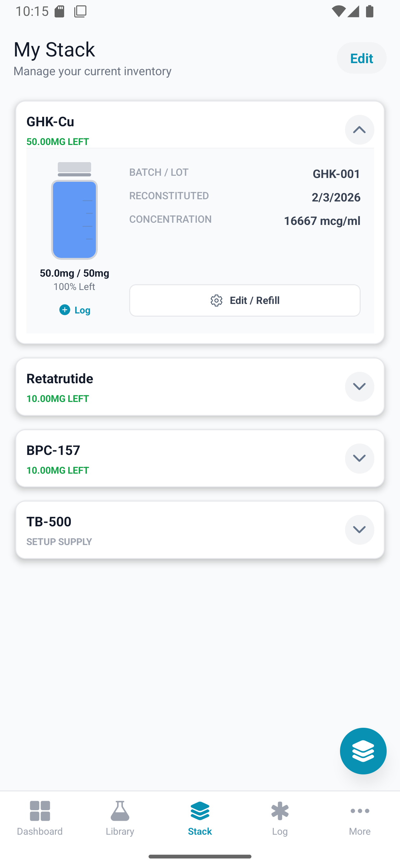Tap the GHK-Cu vial fill level graphic

coord(74,219)
